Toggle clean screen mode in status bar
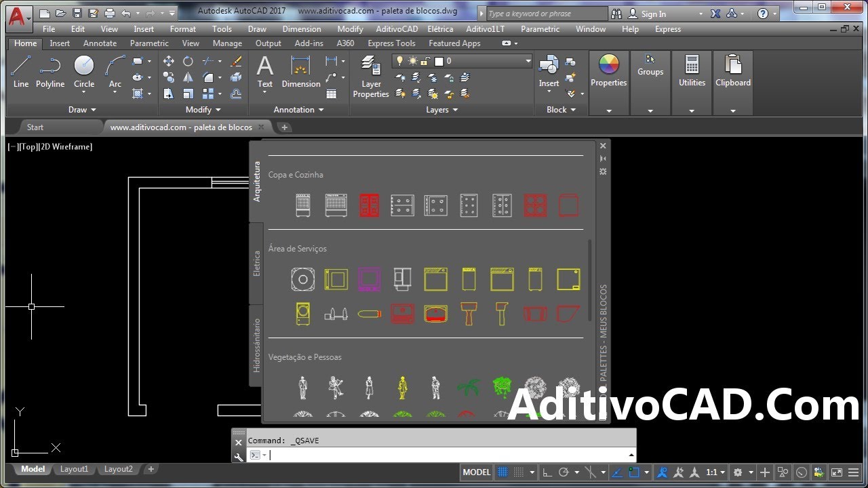The image size is (868, 488). pos(837,472)
